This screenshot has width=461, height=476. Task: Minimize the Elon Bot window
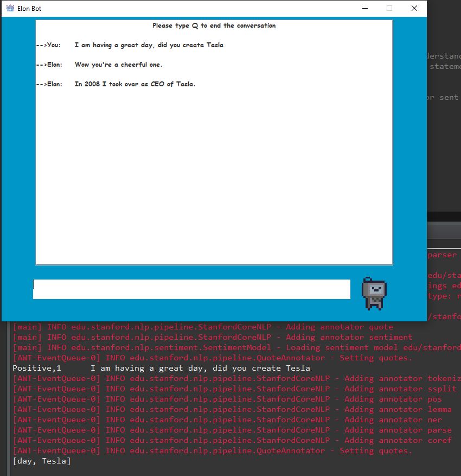point(364,9)
